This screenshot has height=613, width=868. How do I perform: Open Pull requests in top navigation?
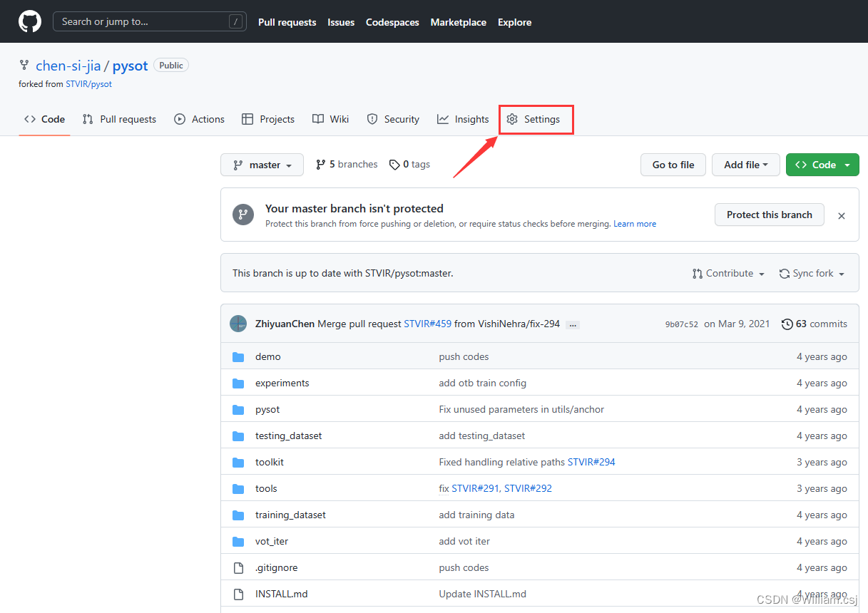(287, 22)
